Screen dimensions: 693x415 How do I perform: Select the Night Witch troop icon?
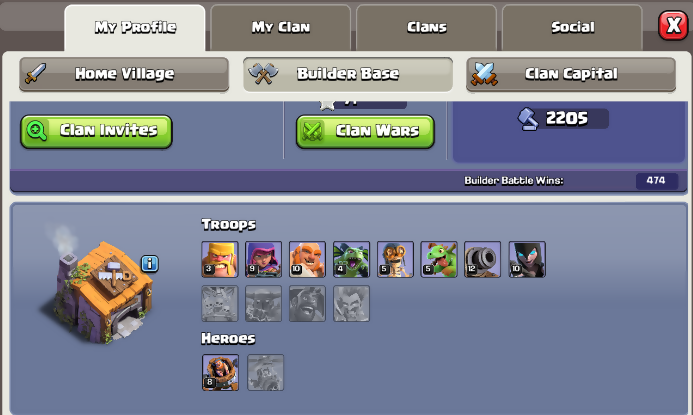click(527, 259)
